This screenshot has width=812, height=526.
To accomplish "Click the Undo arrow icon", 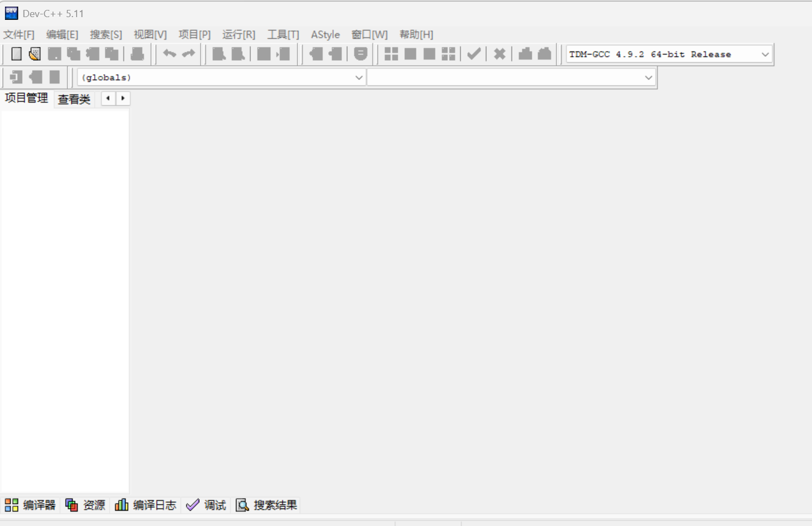I will click(169, 54).
